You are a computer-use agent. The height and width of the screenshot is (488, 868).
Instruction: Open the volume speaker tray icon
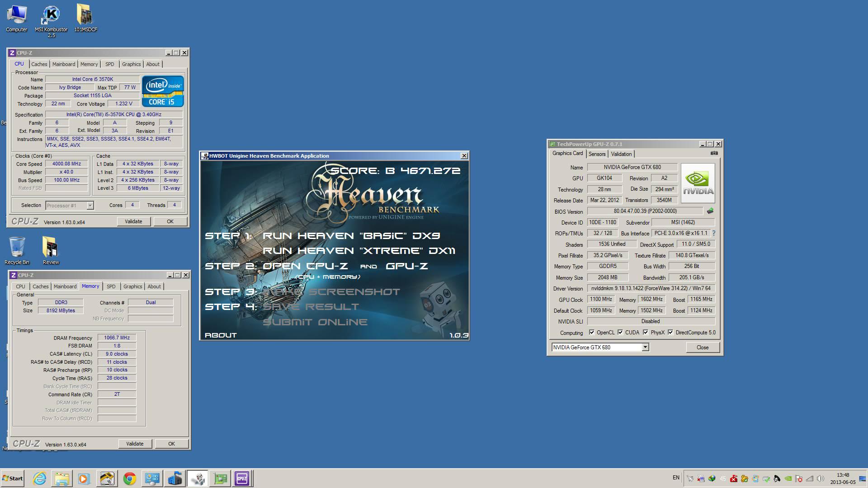(820, 479)
